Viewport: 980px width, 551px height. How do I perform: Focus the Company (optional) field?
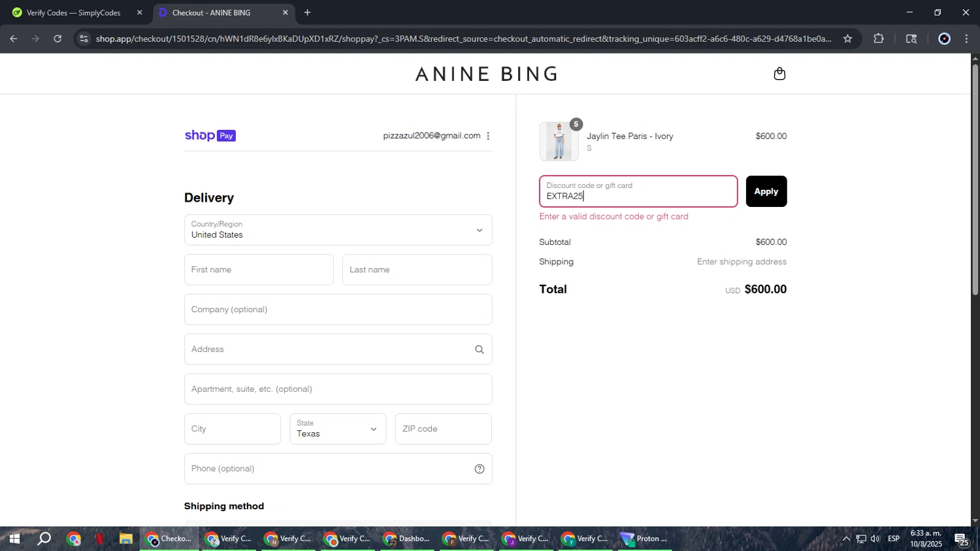pyautogui.click(x=338, y=309)
